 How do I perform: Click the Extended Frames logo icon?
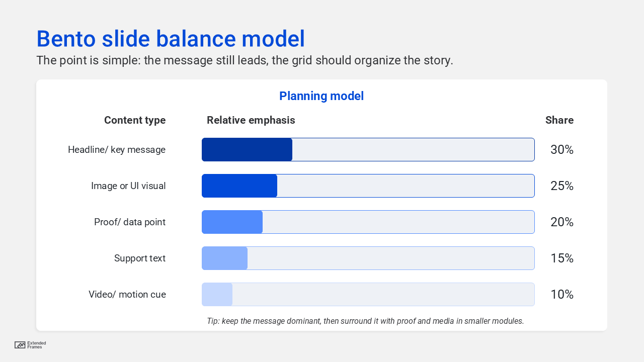pos(20,345)
